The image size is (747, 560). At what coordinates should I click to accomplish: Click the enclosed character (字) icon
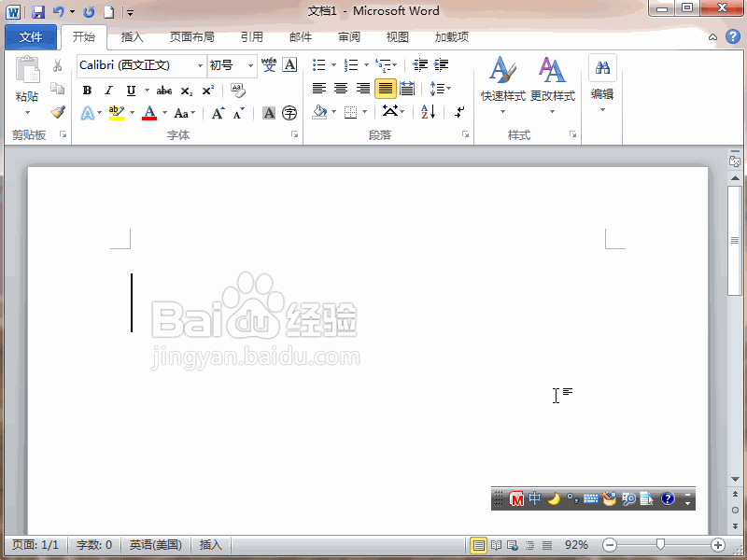289,113
